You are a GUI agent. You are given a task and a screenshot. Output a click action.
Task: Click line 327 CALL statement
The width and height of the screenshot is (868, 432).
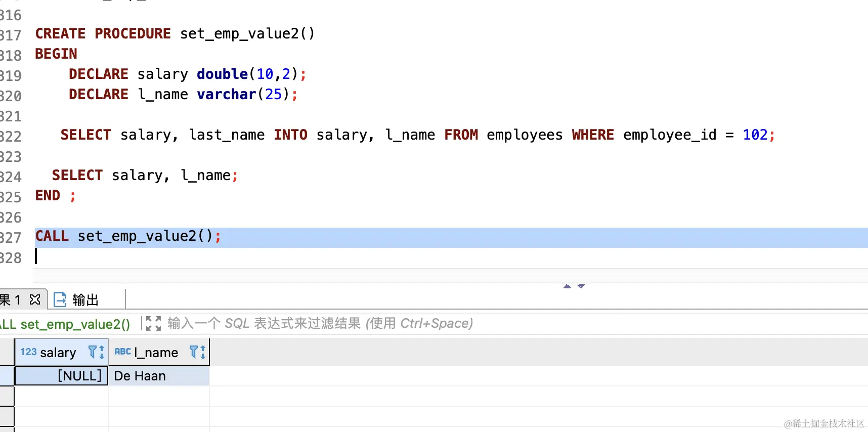(x=128, y=236)
